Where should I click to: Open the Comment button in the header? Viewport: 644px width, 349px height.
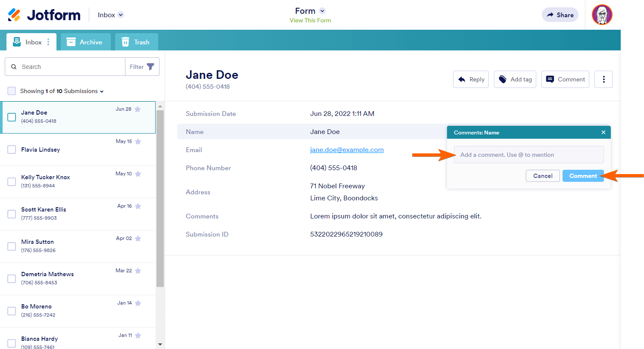565,79
